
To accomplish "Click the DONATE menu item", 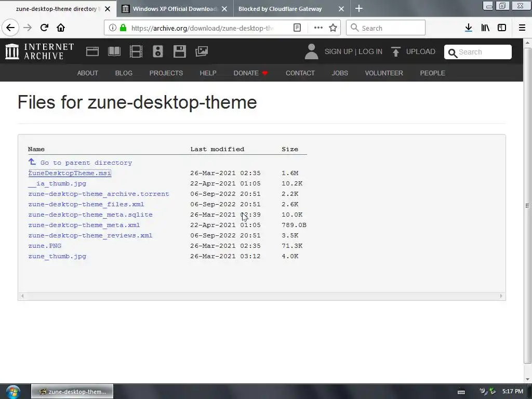I will coord(250,73).
